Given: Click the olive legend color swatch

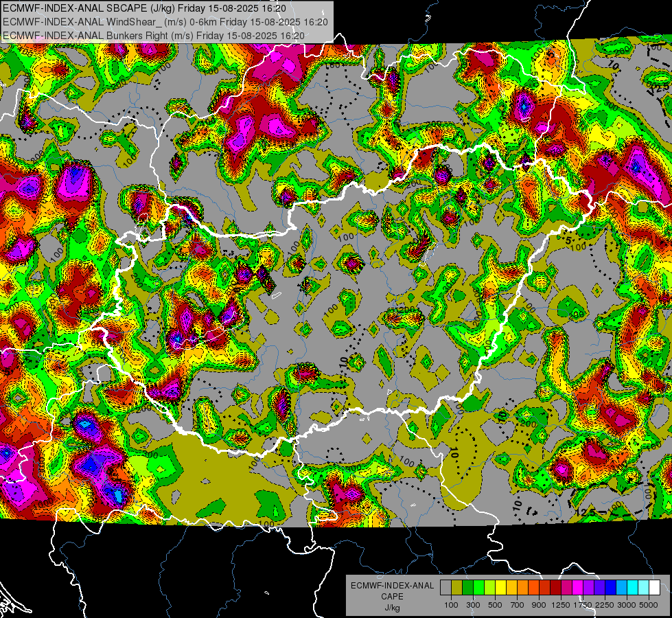Looking at the screenshot, I should (x=457, y=588).
